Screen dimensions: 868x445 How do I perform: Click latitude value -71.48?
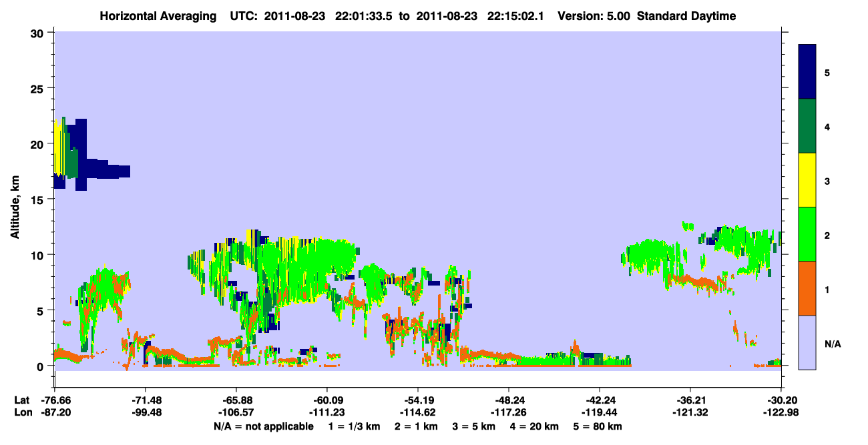(x=145, y=400)
